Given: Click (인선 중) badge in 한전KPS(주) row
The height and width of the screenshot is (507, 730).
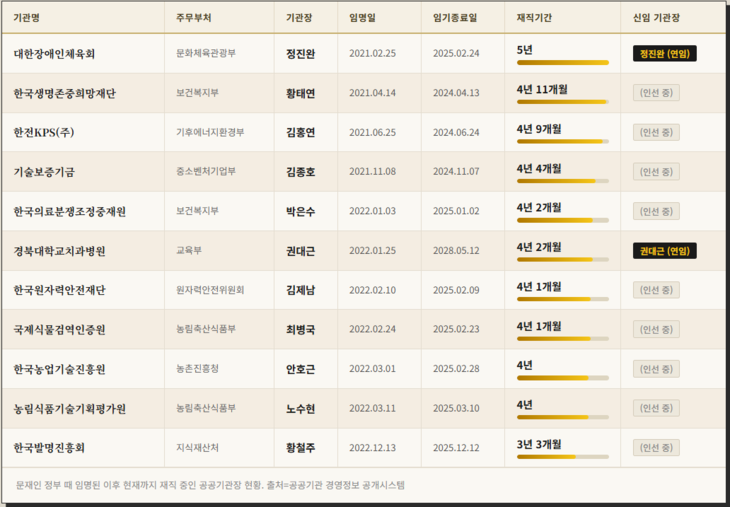Looking at the screenshot, I should pyautogui.click(x=656, y=132).
